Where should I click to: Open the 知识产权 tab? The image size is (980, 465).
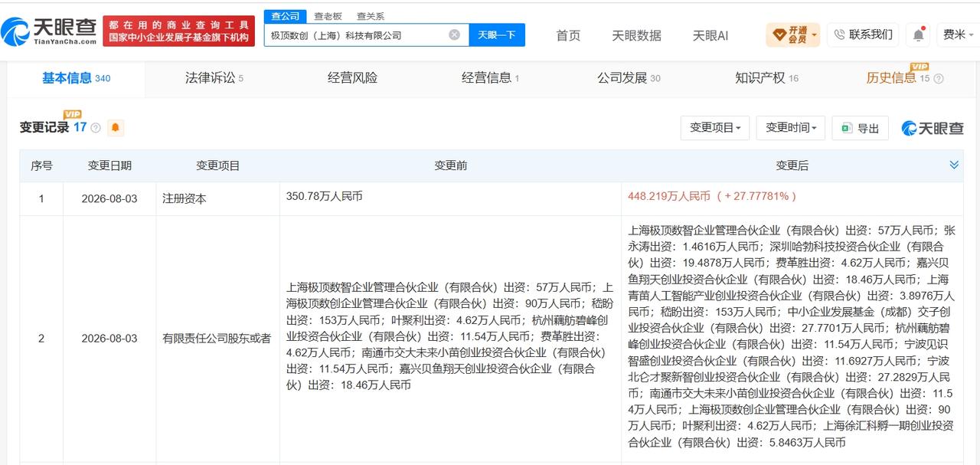point(766,78)
